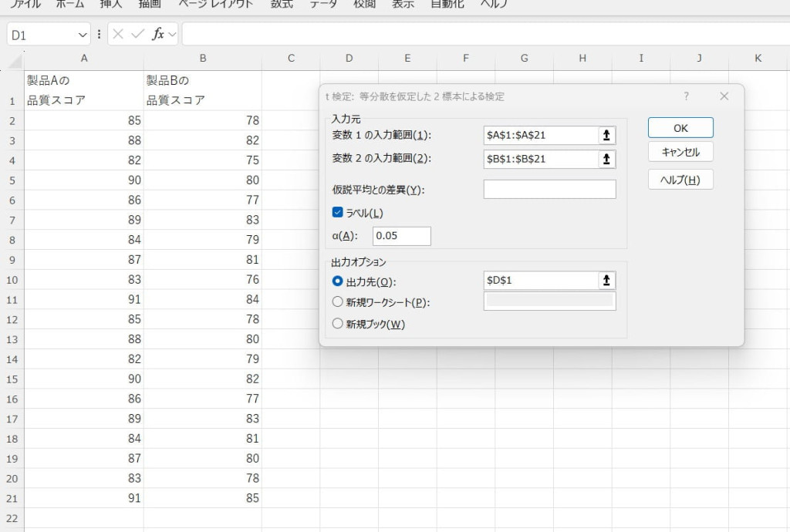Open the Name Box dropdown arrow
The height and width of the screenshot is (532, 790).
[x=83, y=35]
